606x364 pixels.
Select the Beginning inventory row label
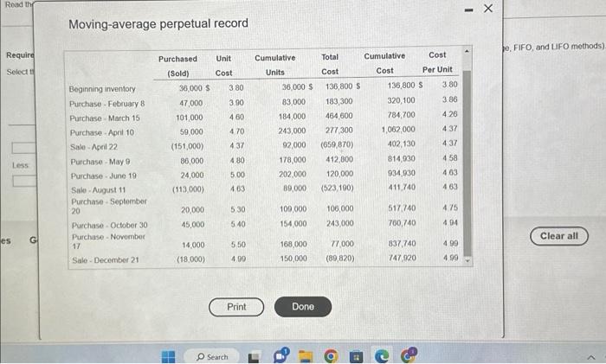click(x=102, y=89)
